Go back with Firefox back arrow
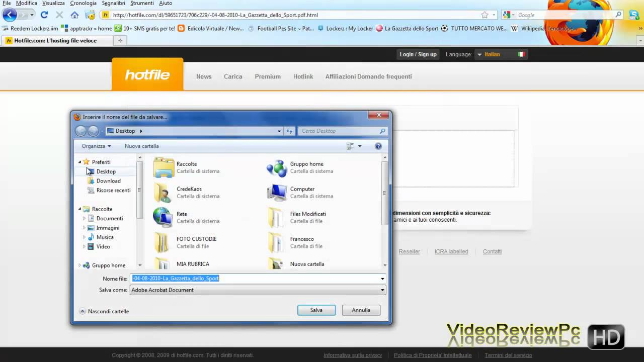This screenshot has height=362, width=644. 10,15
